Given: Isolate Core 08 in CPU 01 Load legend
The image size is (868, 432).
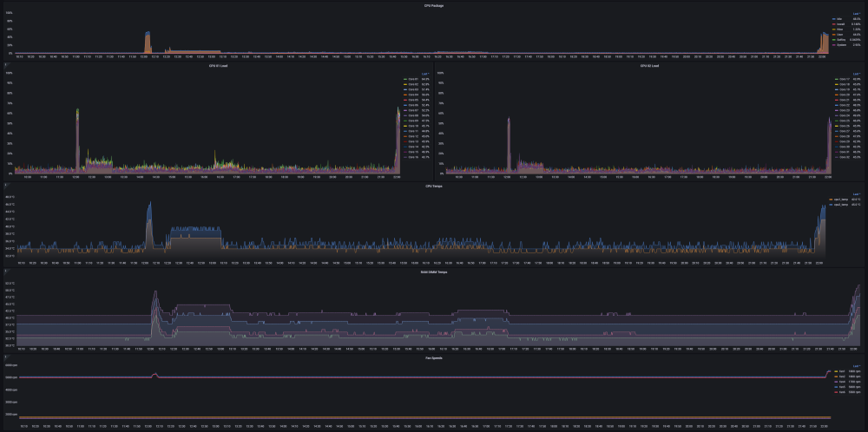Looking at the screenshot, I should (413, 115).
